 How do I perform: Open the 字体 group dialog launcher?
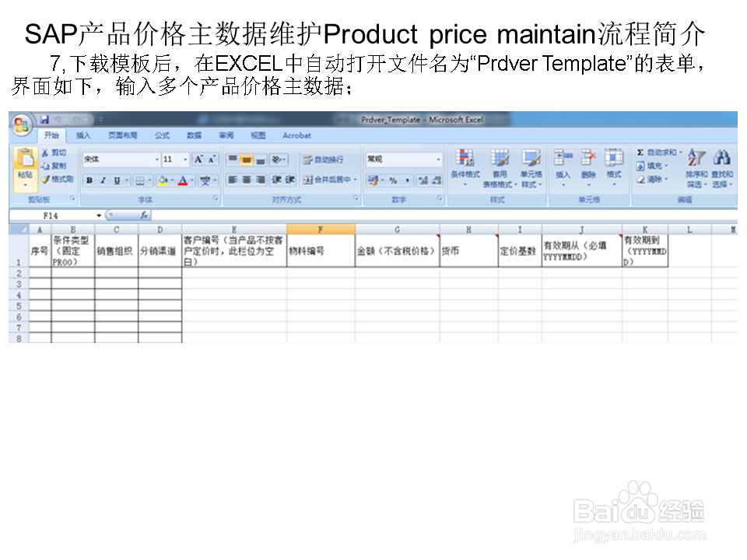tap(216, 198)
